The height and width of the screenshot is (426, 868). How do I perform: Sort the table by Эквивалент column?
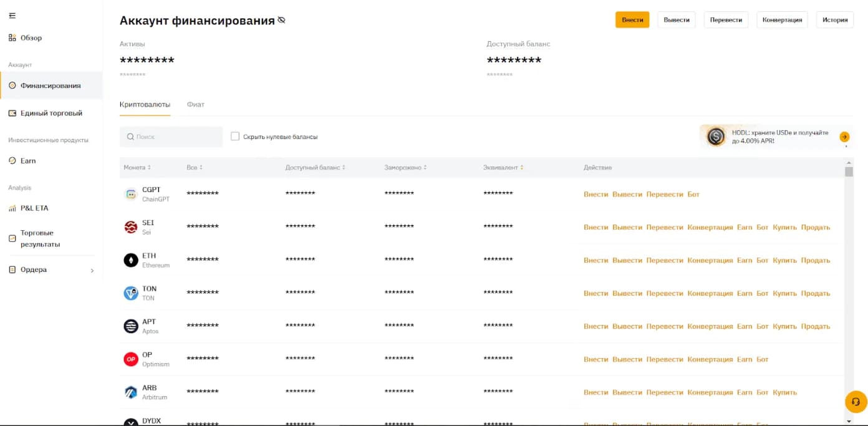click(503, 168)
